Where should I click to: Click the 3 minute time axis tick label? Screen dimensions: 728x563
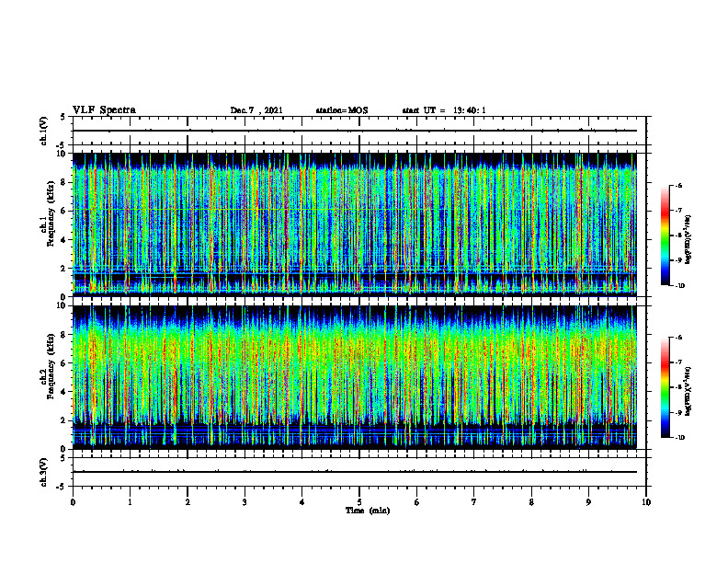pos(245,502)
